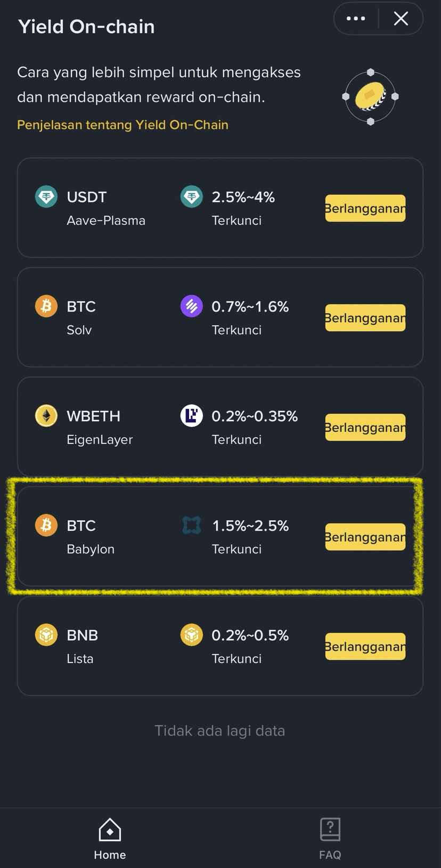Click Berlangganan for WBETH EigenLayer
This screenshot has height=868, width=441.
[365, 427]
